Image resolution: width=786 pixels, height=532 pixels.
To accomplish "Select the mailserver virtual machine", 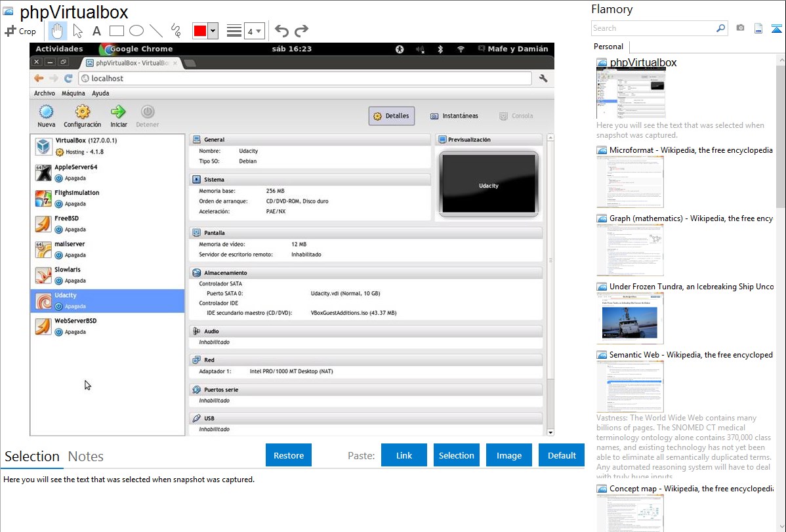I will point(108,249).
